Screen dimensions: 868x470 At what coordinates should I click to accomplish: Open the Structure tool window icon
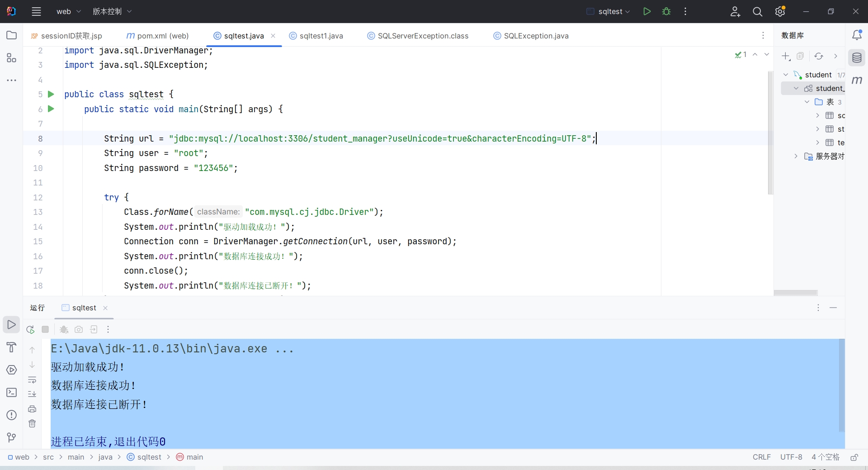[12, 58]
